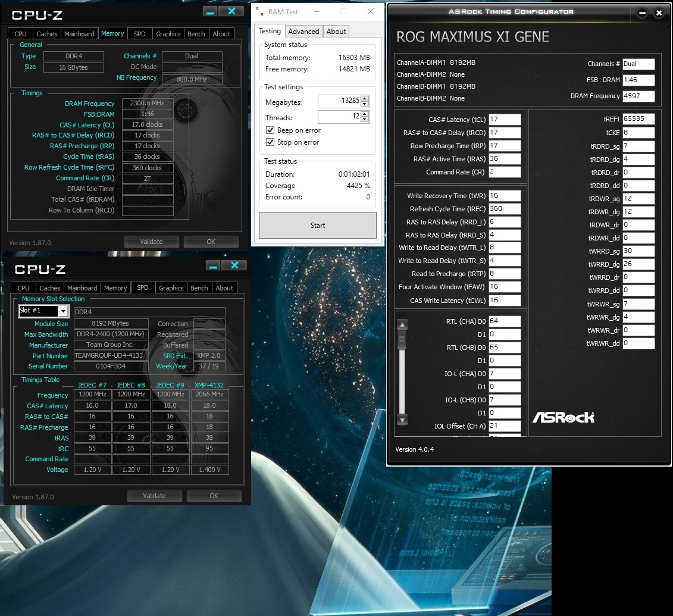673x616 pixels.
Task: Click the CAS# Latency (tCL) field in ASRock
Action: [x=505, y=120]
